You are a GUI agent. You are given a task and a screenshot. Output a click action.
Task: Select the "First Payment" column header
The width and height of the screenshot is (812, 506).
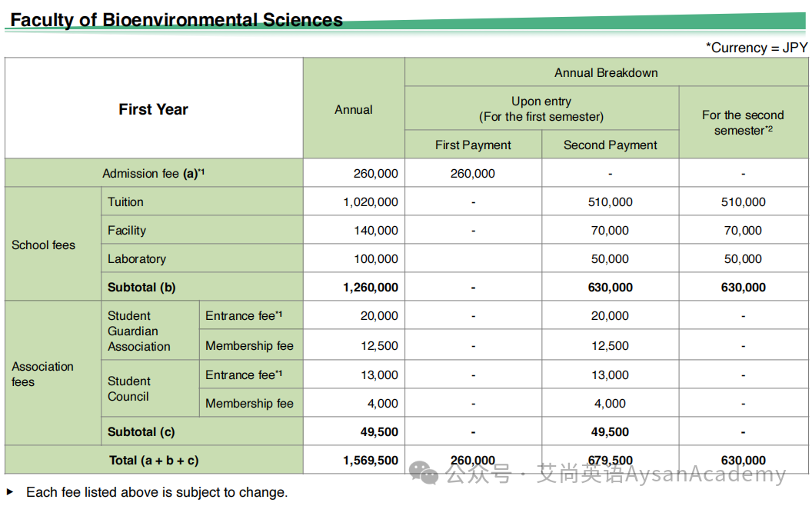point(473,145)
